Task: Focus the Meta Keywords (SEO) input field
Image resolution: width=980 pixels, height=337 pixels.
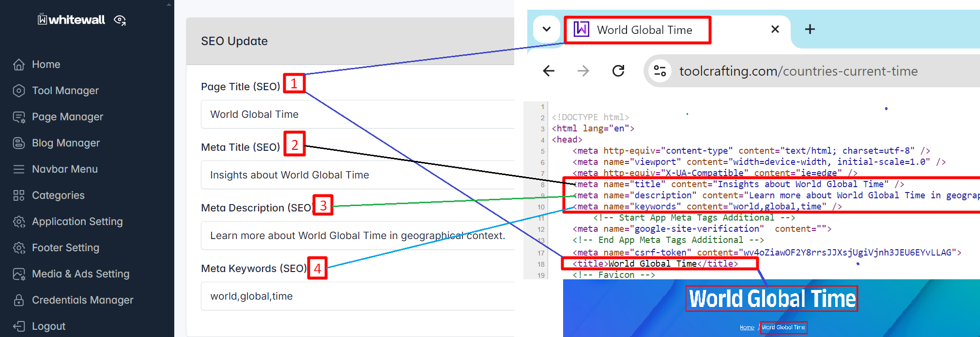Action: tap(357, 296)
